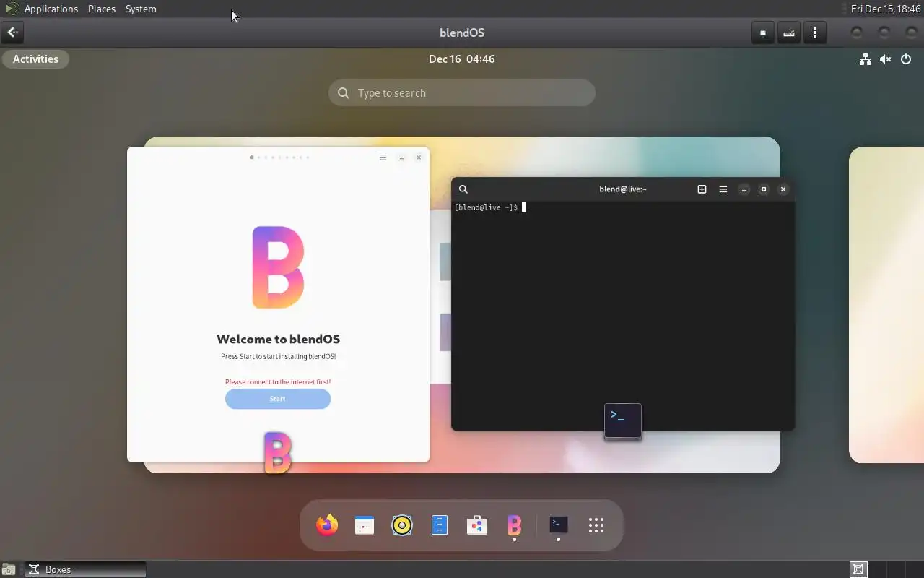This screenshot has width=924, height=578.
Task: Click "Please connect to the internet first!" warning
Action: click(x=278, y=381)
